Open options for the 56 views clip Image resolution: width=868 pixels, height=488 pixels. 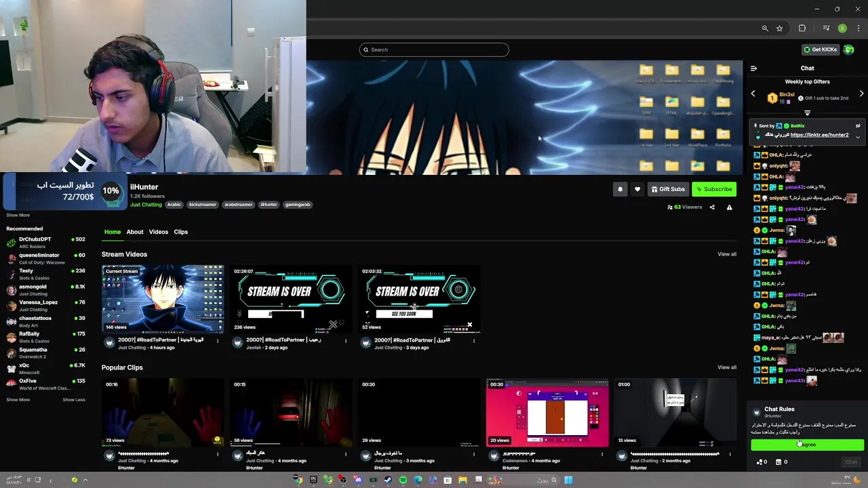point(346,454)
